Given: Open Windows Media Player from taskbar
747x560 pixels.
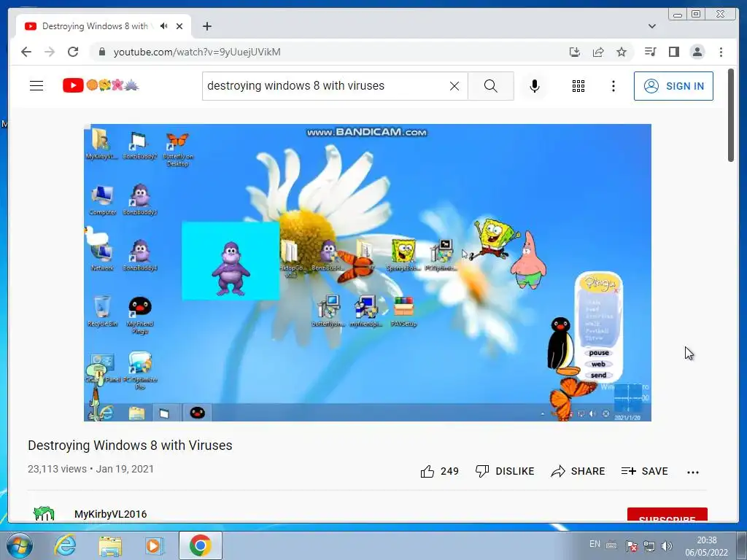Looking at the screenshot, I should (154, 545).
